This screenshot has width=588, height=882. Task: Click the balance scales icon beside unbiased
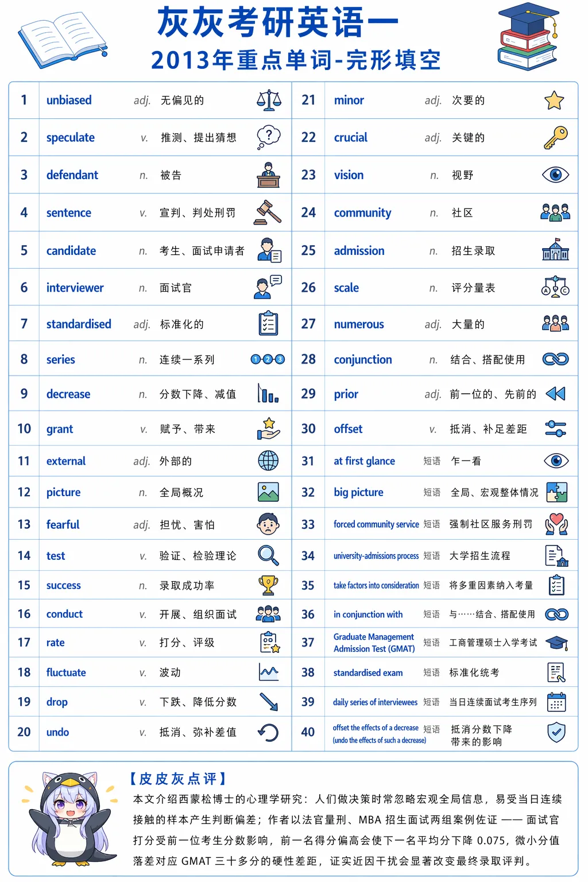269,100
